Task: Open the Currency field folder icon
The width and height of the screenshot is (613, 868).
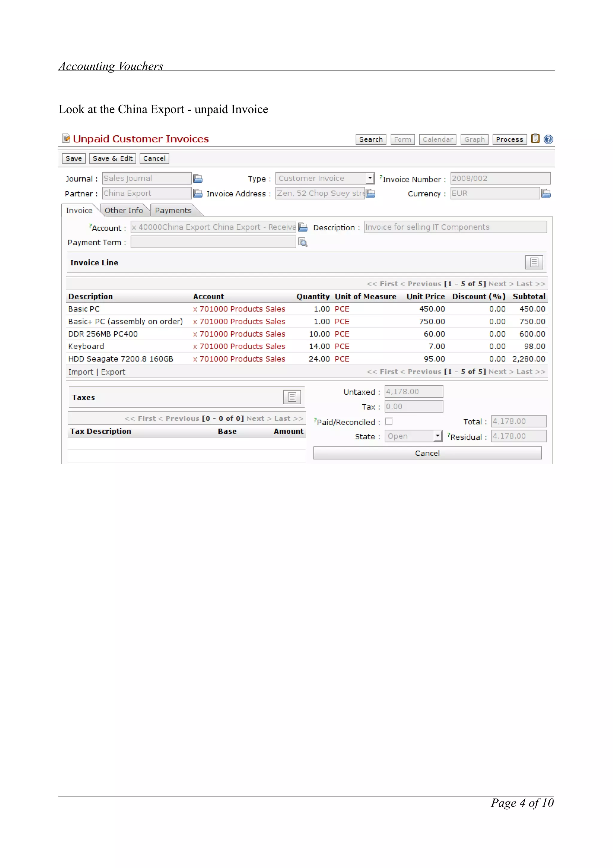Action: click(546, 193)
